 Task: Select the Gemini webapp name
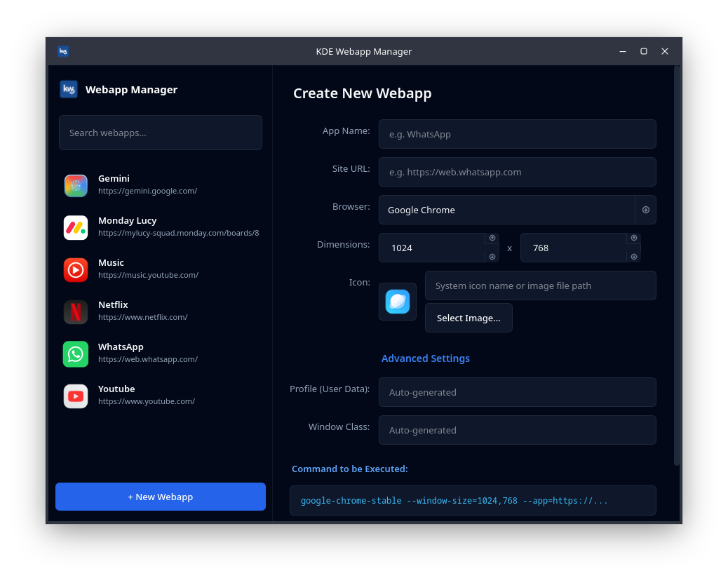(114, 179)
